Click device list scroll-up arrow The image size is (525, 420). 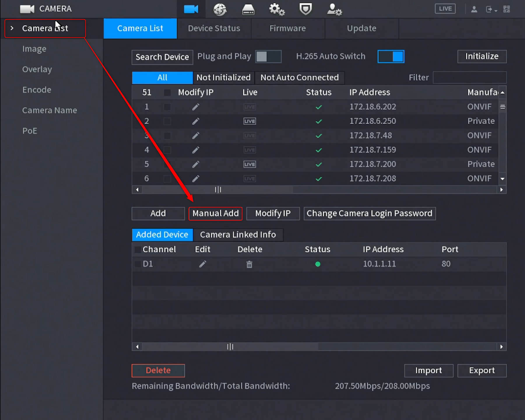[x=503, y=92]
